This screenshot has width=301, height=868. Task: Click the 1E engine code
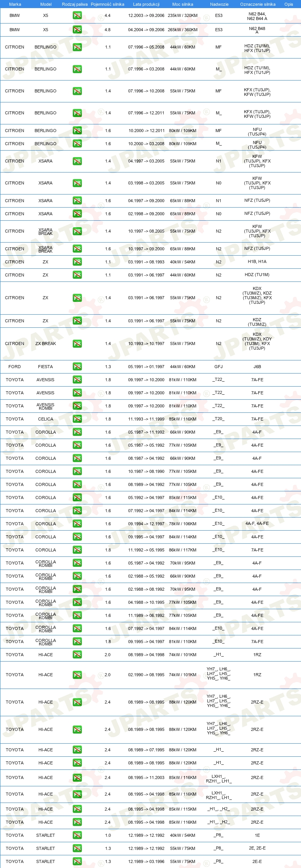tap(257, 835)
